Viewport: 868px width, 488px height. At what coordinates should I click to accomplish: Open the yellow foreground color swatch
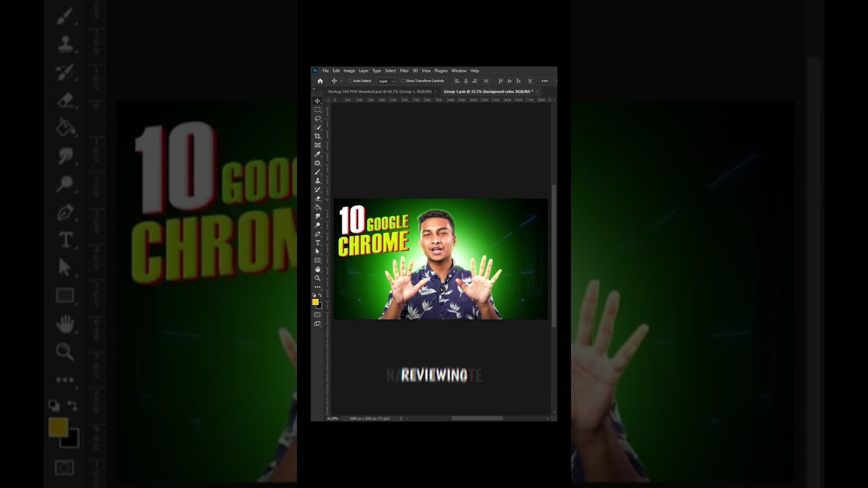(315, 302)
